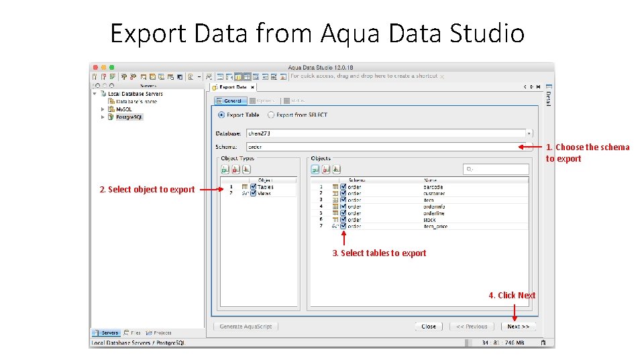Click the invert selection icon under Object Types
Viewport: 644px width, 362px height.
(x=246, y=169)
